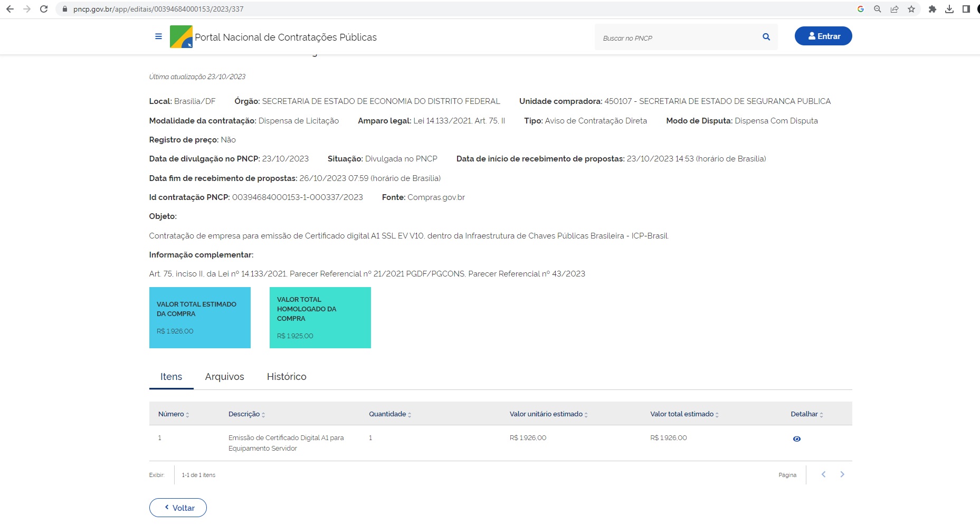Open the hamburger navigation menu
This screenshot has width=980, height=524.
coord(158,36)
